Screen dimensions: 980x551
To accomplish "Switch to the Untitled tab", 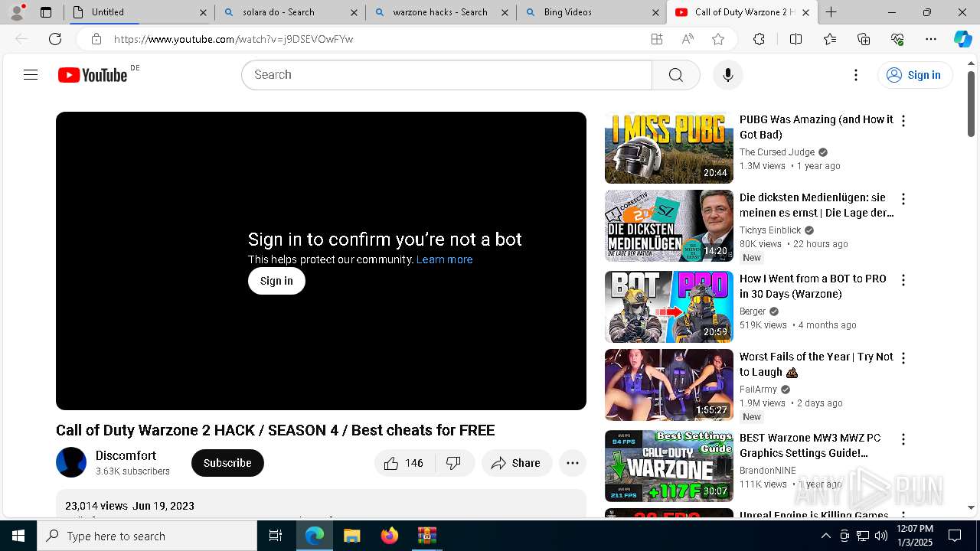I will tap(139, 12).
